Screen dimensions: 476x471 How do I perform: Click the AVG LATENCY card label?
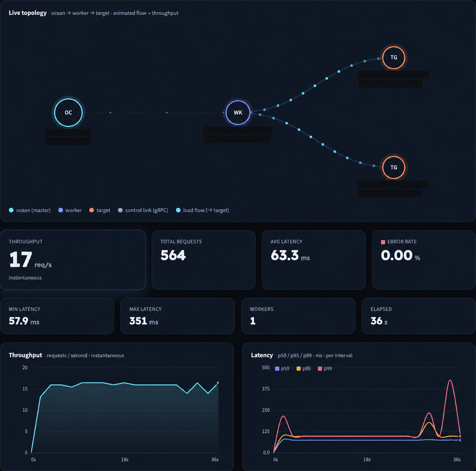coord(287,242)
